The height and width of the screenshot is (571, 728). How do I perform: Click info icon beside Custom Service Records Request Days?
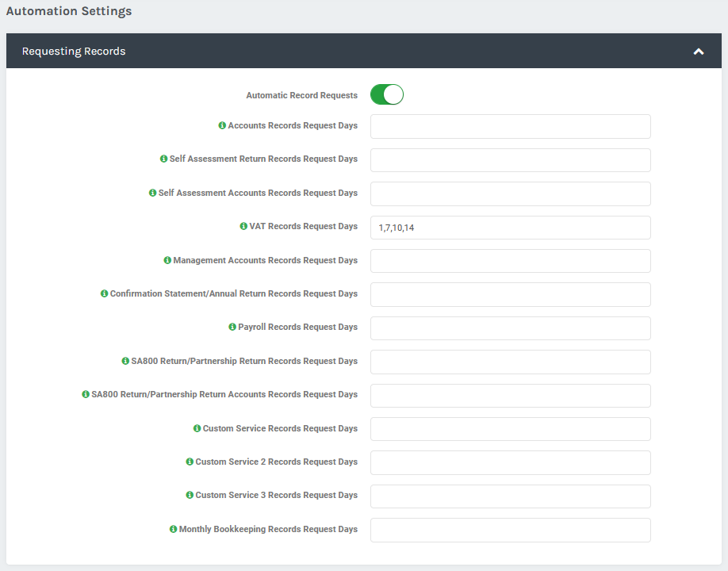click(x=197, y=428)
